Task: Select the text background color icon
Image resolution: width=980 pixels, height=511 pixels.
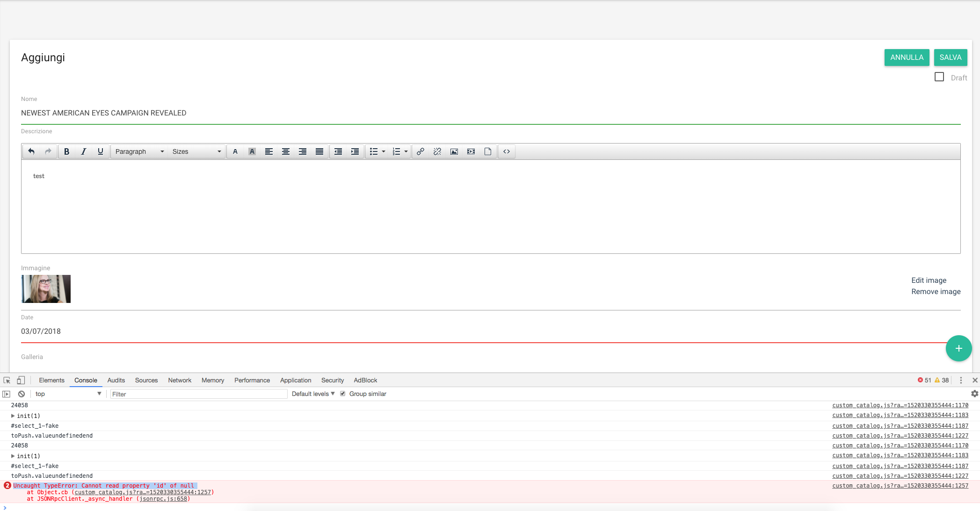Action: (x=252, y=151)
